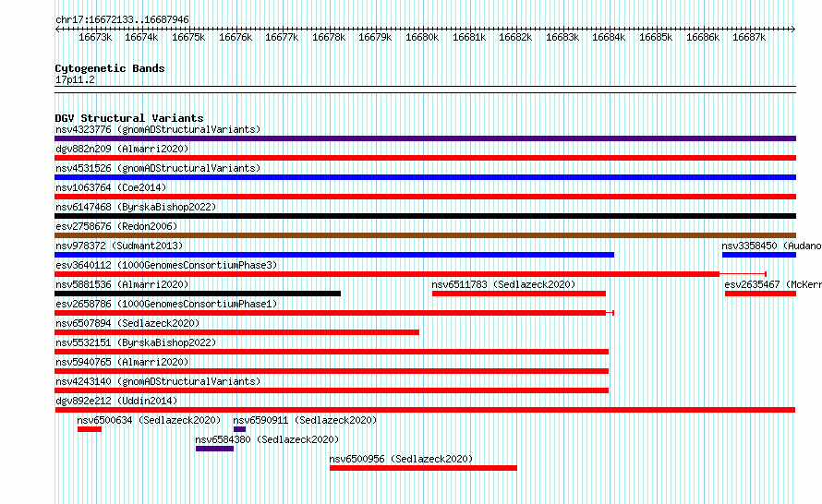822x504 pixels.
Task: Click the nsv5532151 red variant bar
Action: (332, 352)
